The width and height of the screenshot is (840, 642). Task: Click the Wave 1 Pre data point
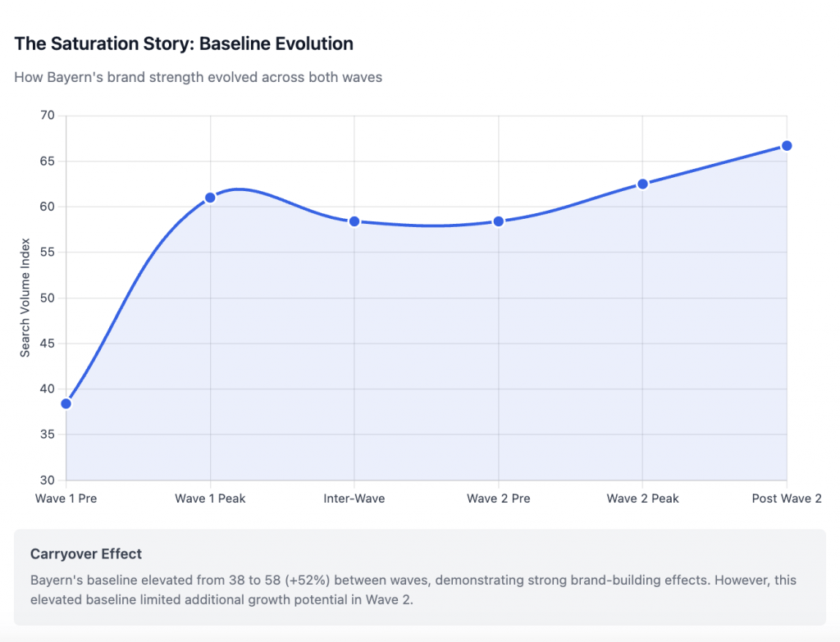coord(66,403)
